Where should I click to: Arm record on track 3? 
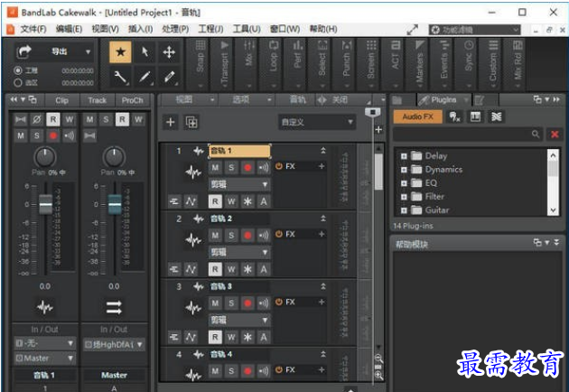[x=247, y=303]
